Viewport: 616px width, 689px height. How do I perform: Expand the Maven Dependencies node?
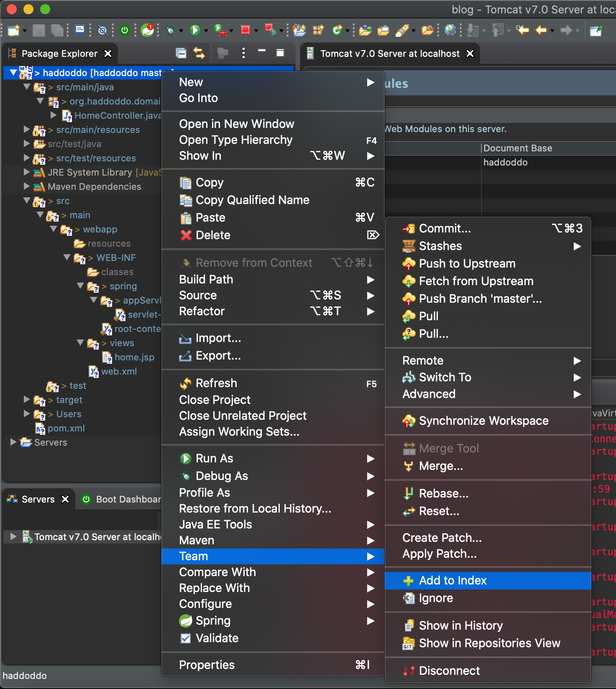coord(27,186)
